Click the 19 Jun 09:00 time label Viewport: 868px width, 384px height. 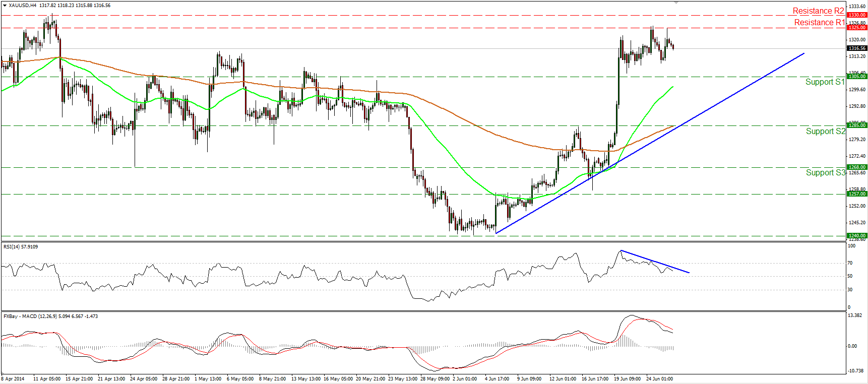tap(627, 378)
